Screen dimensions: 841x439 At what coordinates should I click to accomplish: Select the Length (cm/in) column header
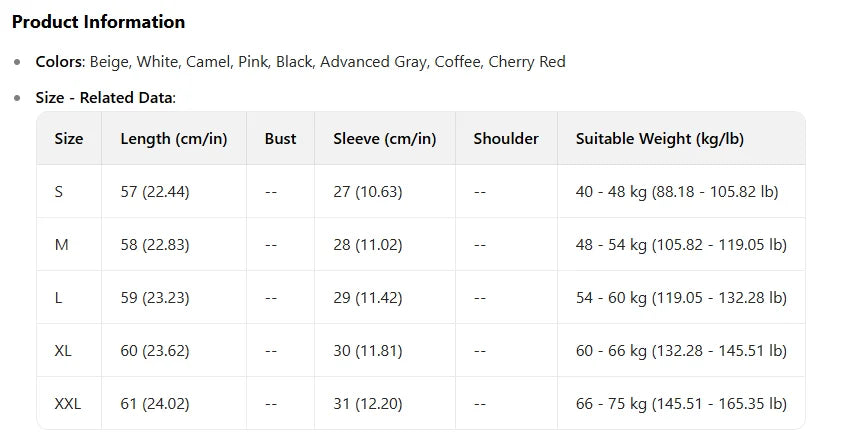(174, 139)
